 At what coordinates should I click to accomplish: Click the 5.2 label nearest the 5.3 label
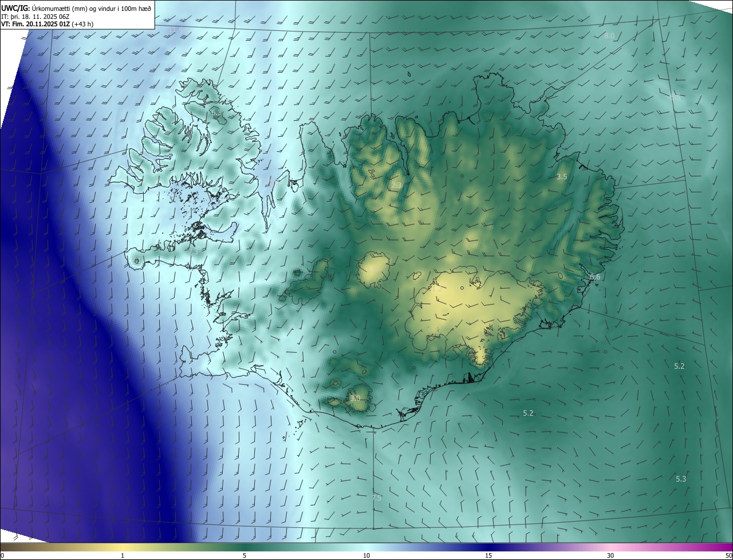point(679,366)
